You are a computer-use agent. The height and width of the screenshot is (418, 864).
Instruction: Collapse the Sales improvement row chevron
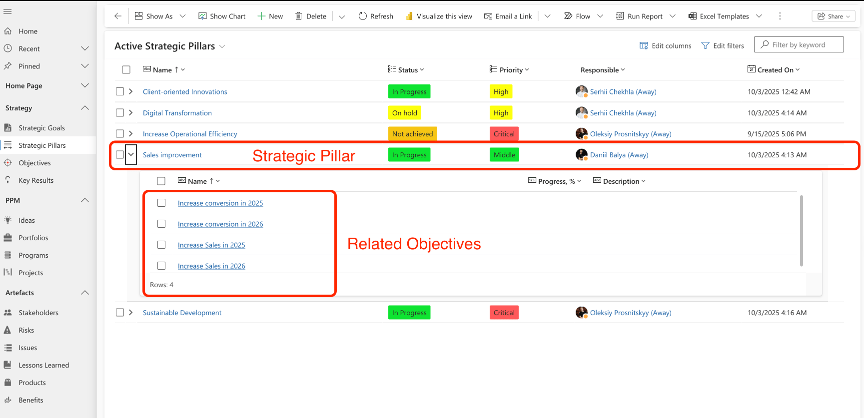pyautogui.click(x=131, y=155)
